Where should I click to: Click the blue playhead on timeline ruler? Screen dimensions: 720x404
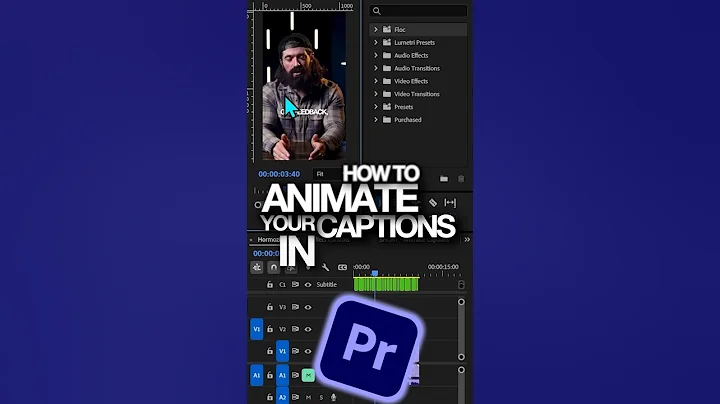click(x=375, y=273)
